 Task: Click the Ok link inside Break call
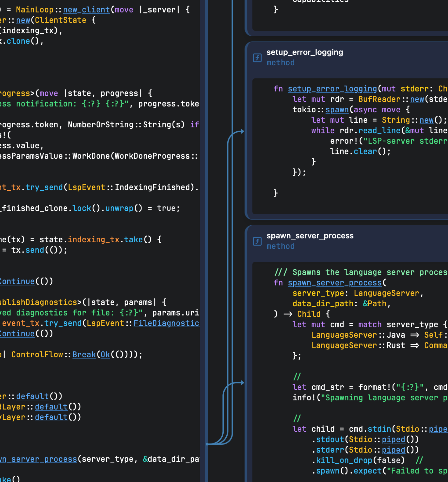[x=105, y=355]
